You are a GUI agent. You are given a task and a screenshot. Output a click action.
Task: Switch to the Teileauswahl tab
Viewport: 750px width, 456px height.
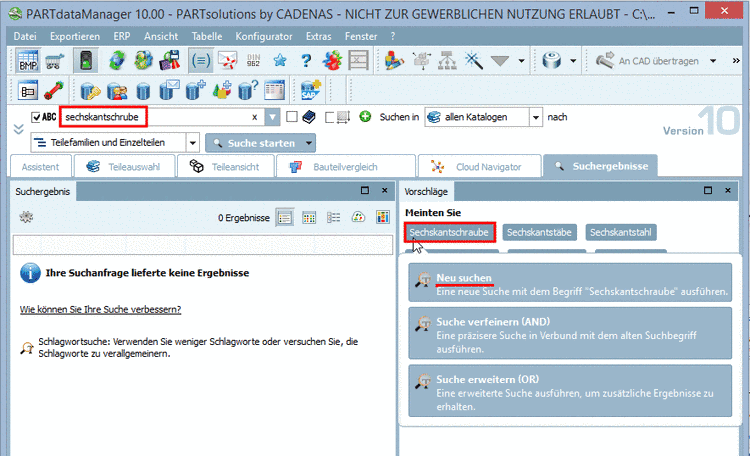pyautogui.click(x=124, y=167)
